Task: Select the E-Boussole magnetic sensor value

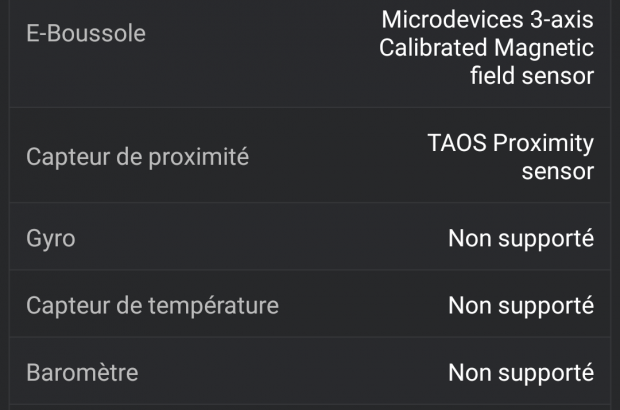Action: (x=487, y=47)
